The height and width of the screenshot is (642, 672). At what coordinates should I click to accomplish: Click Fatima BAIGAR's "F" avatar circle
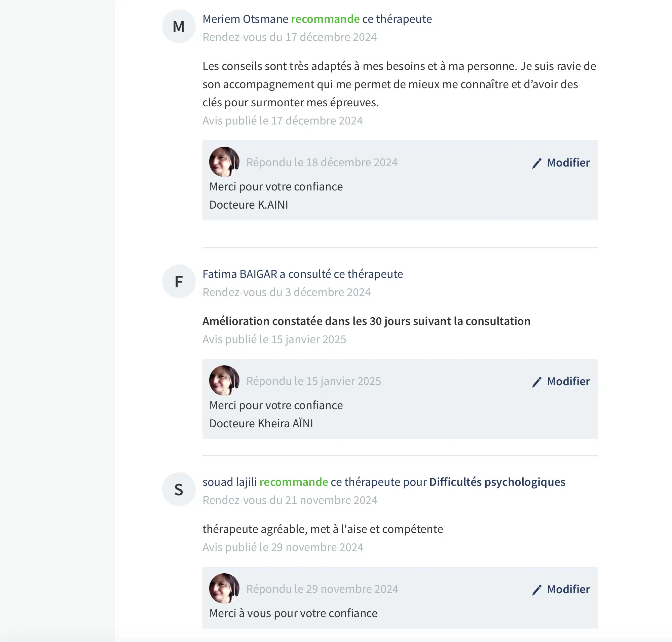(x=179, y=281)
